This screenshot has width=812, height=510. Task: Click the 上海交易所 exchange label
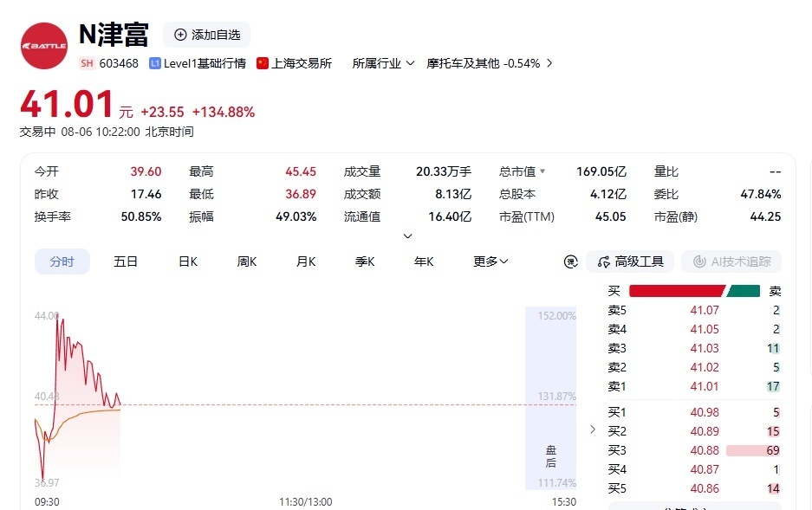coord(302,63)
